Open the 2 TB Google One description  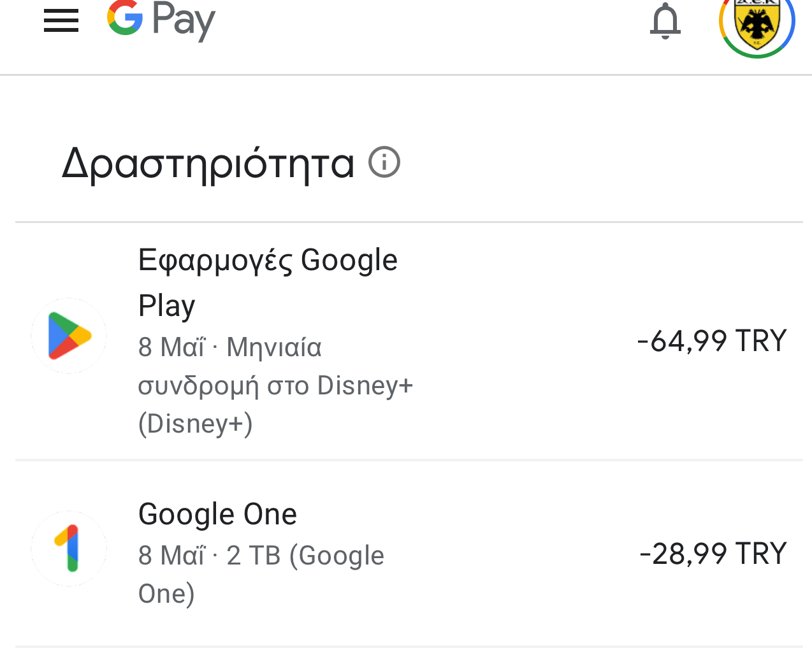(261, 574)
